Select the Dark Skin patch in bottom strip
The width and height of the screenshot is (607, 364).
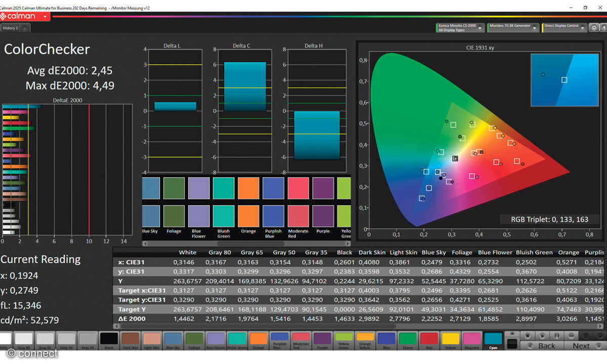click(x=130, y=340)
